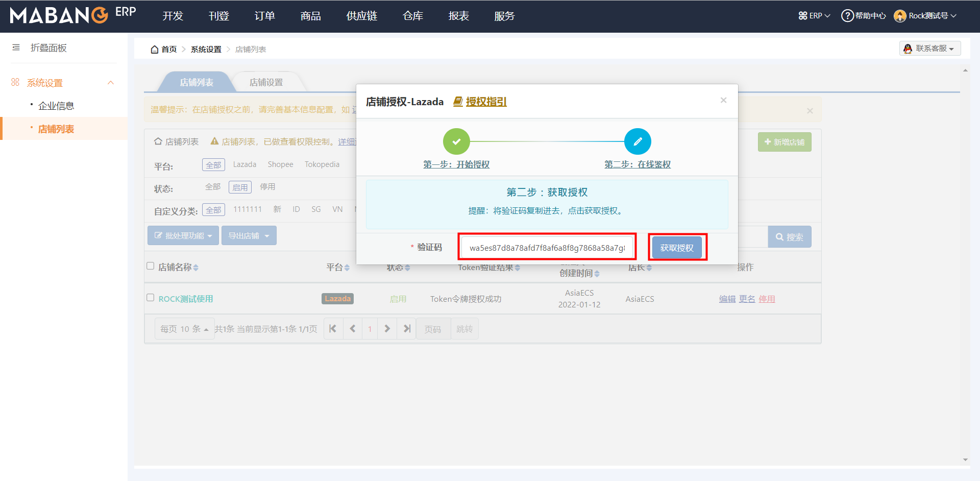Click scrollbar down arrow on right edge

965,460
